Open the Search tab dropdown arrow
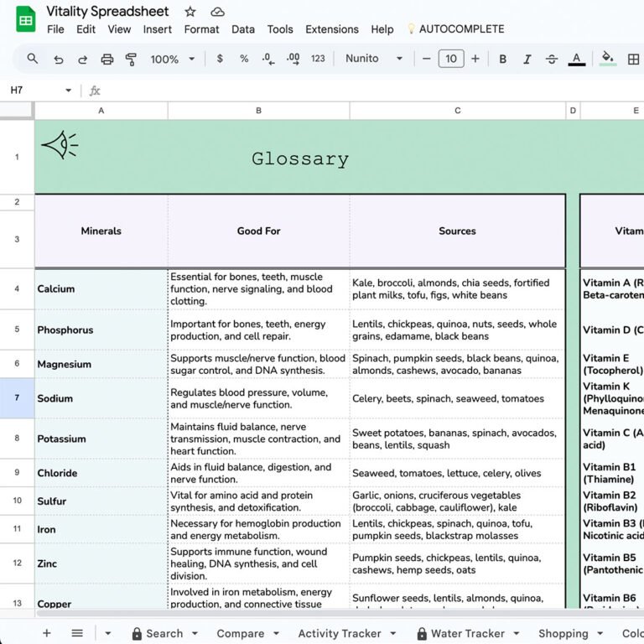 (x=195, y=633)
